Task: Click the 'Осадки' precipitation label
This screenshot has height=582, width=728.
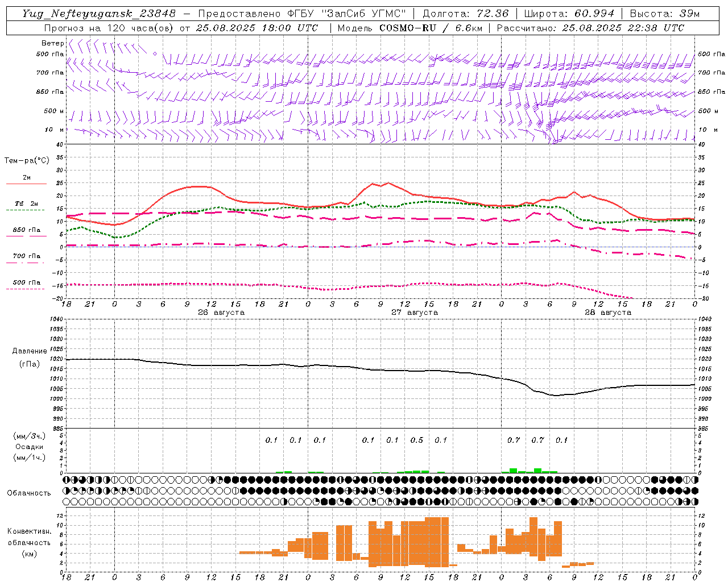Action: 30,447
